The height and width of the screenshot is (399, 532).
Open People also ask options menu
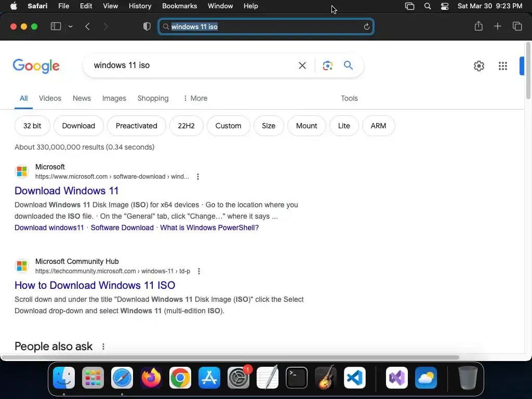coord(103,347)
